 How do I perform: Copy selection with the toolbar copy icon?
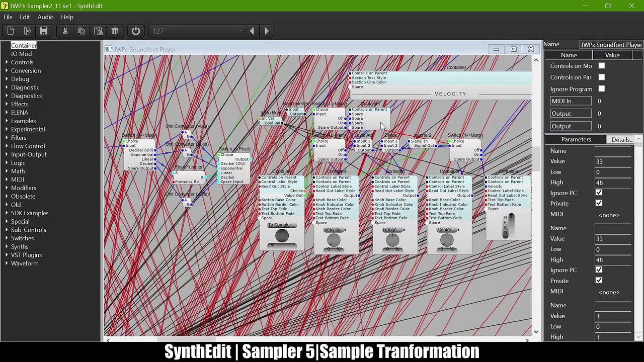tap(82, 31)
